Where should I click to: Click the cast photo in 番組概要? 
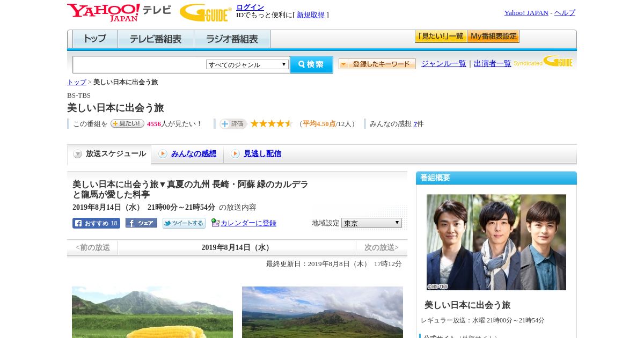pos(496,242)
